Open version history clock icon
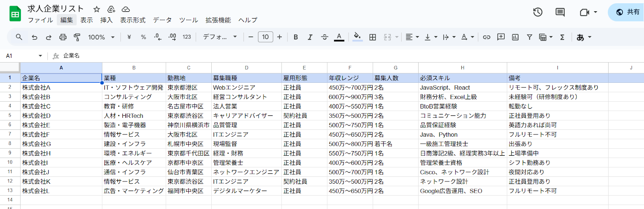Viewport: 644px width, 209px height. tap(538, 12)
